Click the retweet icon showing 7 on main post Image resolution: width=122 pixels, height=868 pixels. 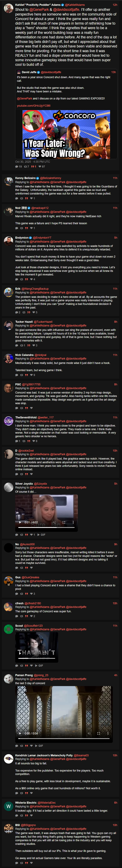click(25, 166)
